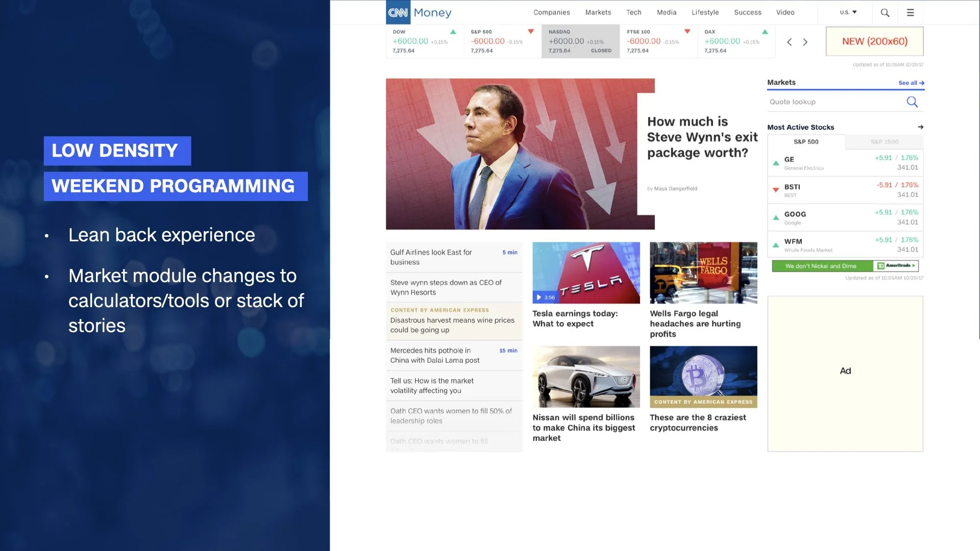
Task: Open the Nissan car thumbnail
Action: click(x=586, y=377)
